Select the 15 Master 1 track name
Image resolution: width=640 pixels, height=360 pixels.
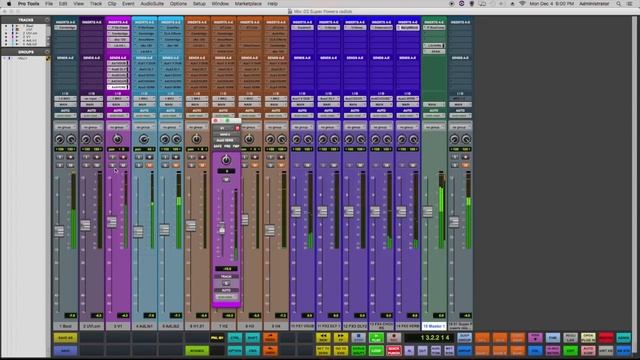click(x=434, y=326)
